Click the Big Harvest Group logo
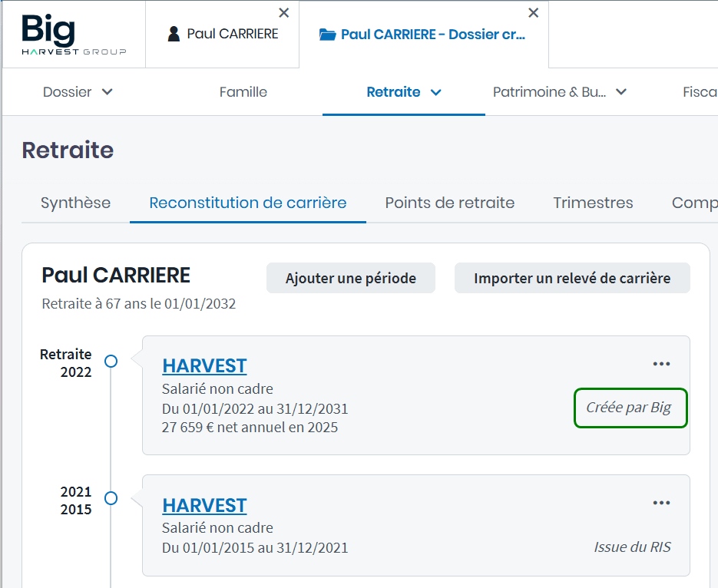The image size is (718, 588). (x=74, y=35)
